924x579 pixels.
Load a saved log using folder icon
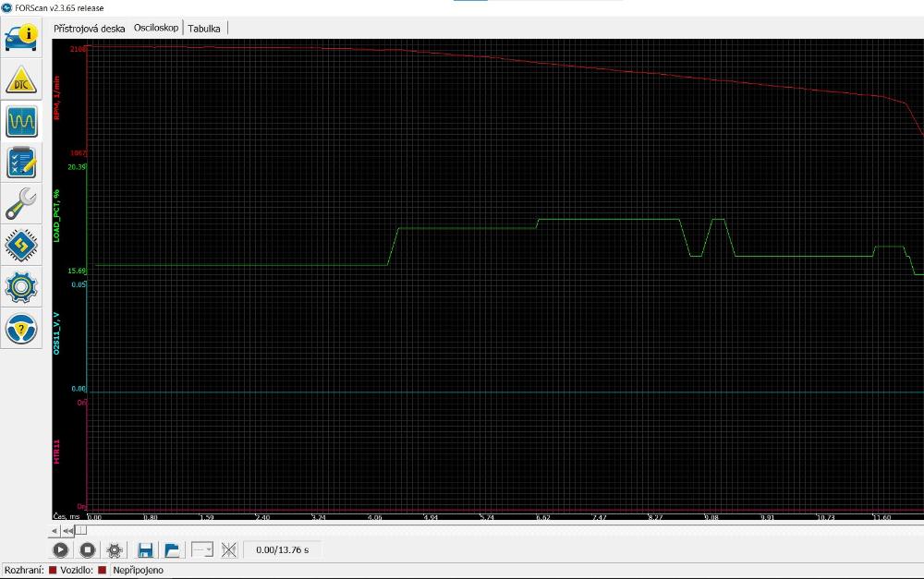pos(172,550)
